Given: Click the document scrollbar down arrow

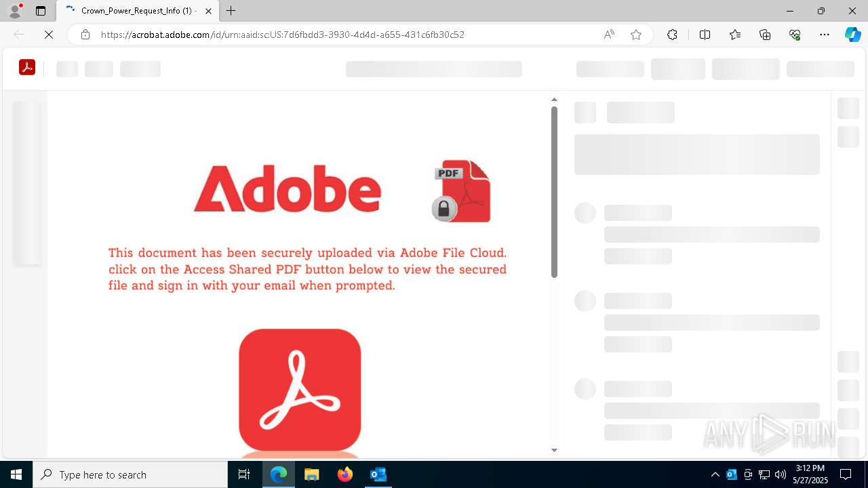Looking at the screenshot, I should coord(554,450).
